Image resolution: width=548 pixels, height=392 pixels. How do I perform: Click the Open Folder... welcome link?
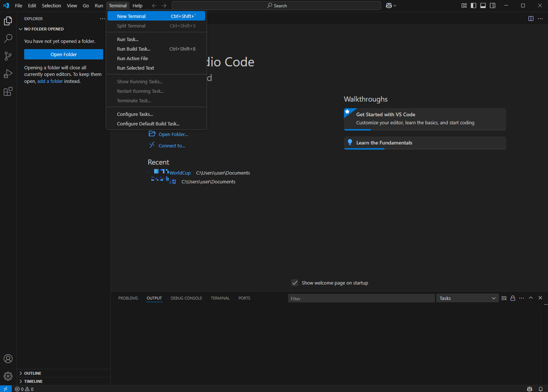tap(173, 134)
